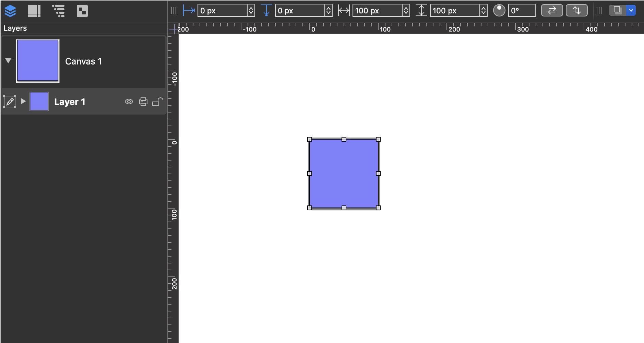The height and width of the screenshot is (343, 644).
Task: Click the width stepper arrows
Action: click(x=406, y=11)
